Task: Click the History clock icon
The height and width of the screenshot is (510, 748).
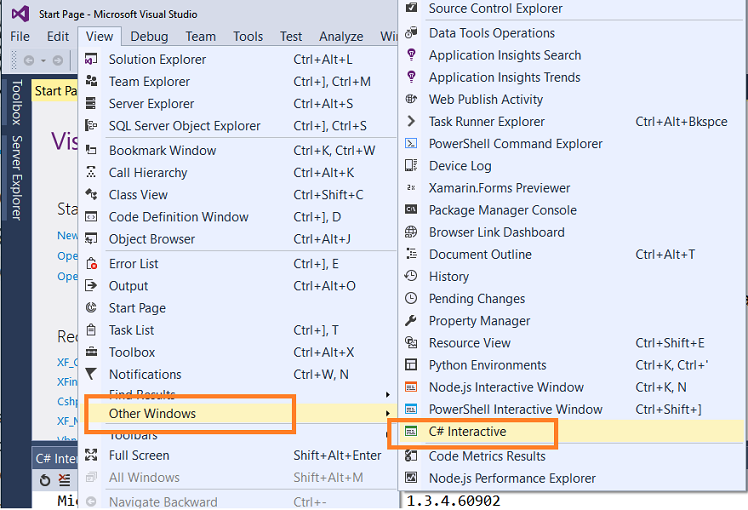Action: 411,276
